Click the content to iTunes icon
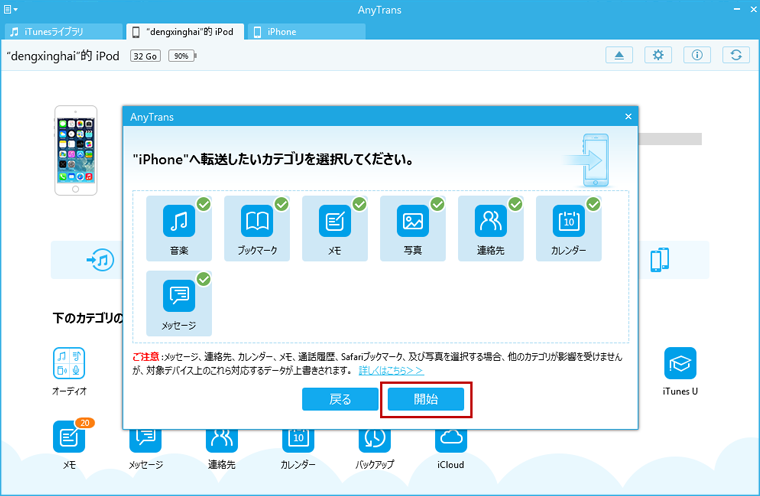The image size is (760, 496). pos(100,260)
